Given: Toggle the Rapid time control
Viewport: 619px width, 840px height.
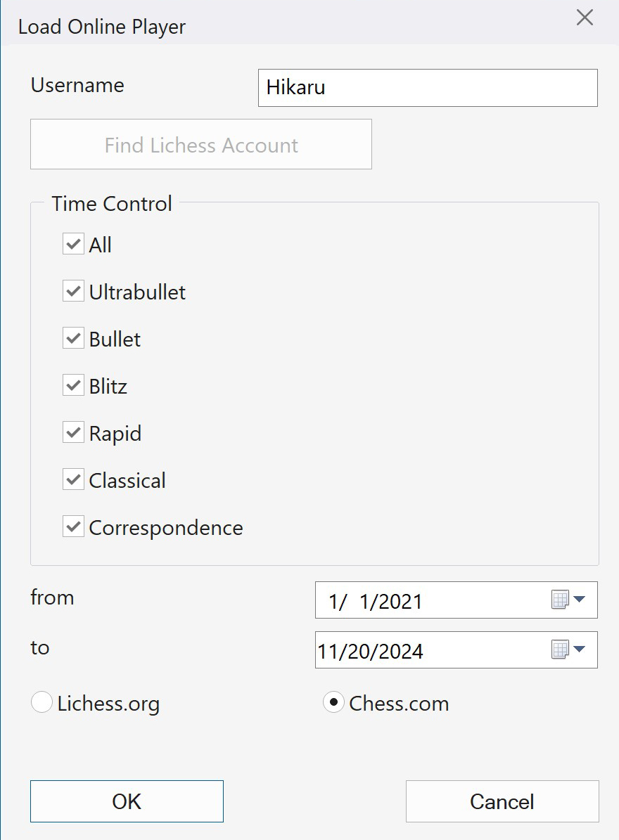Looking at the screenshot, I should 73,433.
